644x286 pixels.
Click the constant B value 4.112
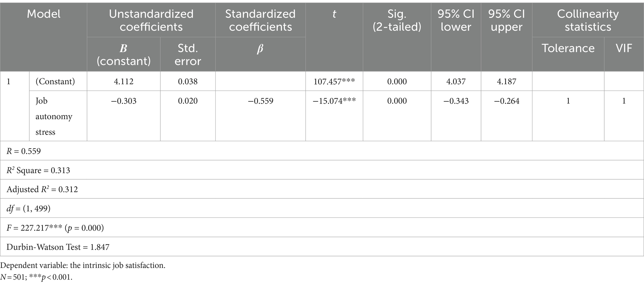coord(124,81)
